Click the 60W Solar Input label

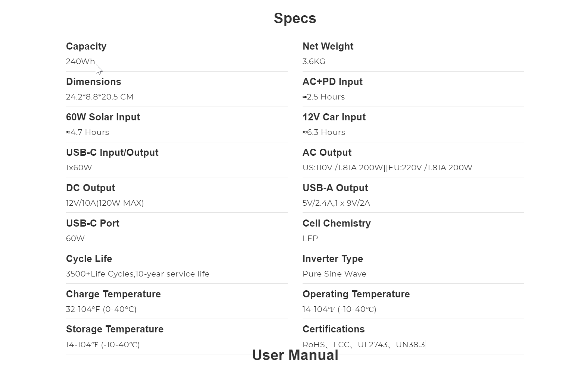click(103, 117)
